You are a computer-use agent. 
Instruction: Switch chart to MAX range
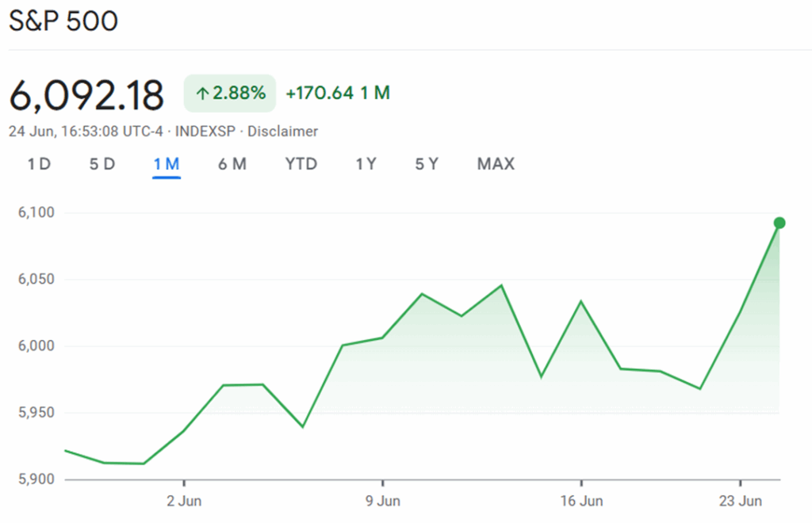coord(496,165)
